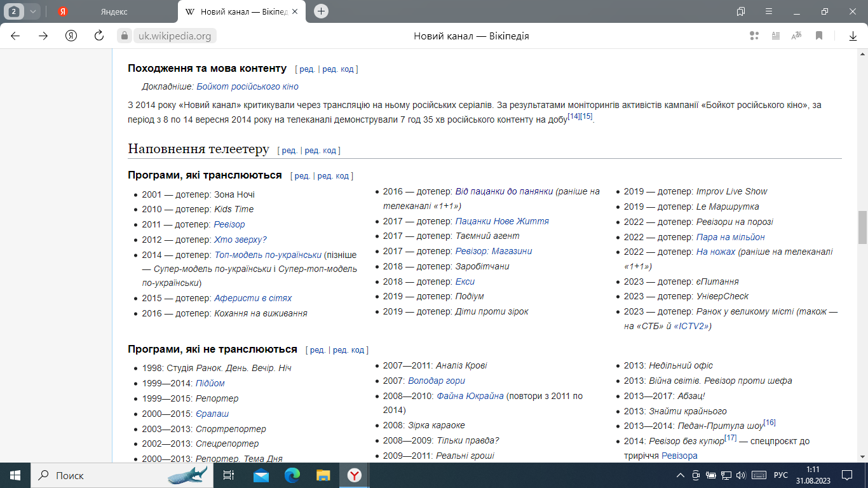
Task: Check battery status in the tray
Action: (x=711, y=475)
